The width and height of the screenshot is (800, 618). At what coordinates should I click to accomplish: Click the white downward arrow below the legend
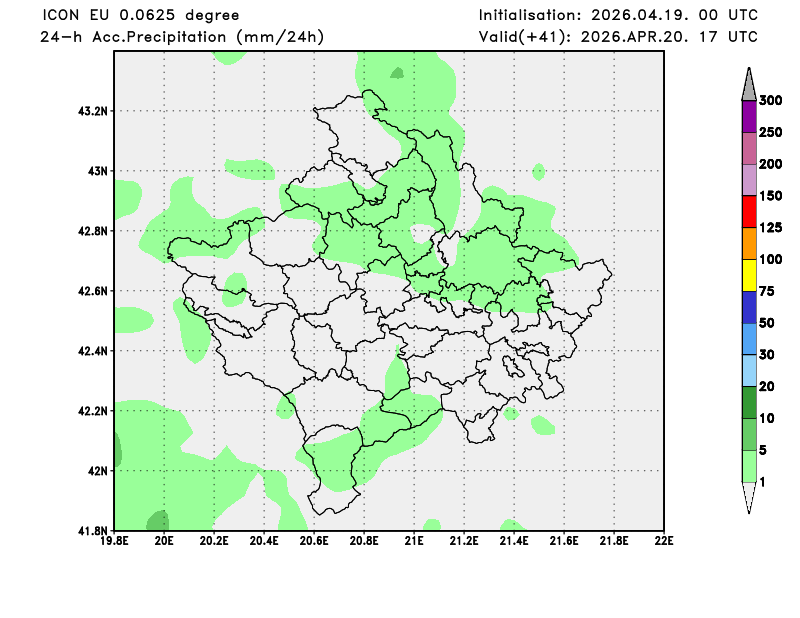coord(748,497)
